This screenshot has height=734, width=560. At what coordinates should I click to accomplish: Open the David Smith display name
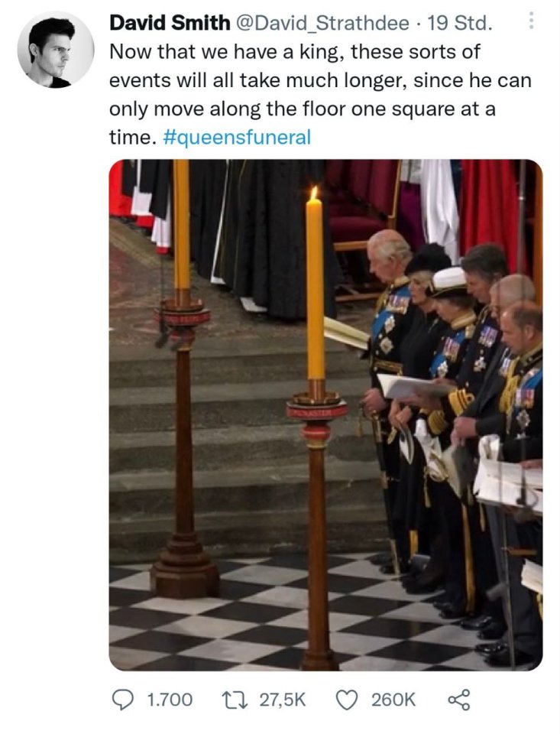170,22
